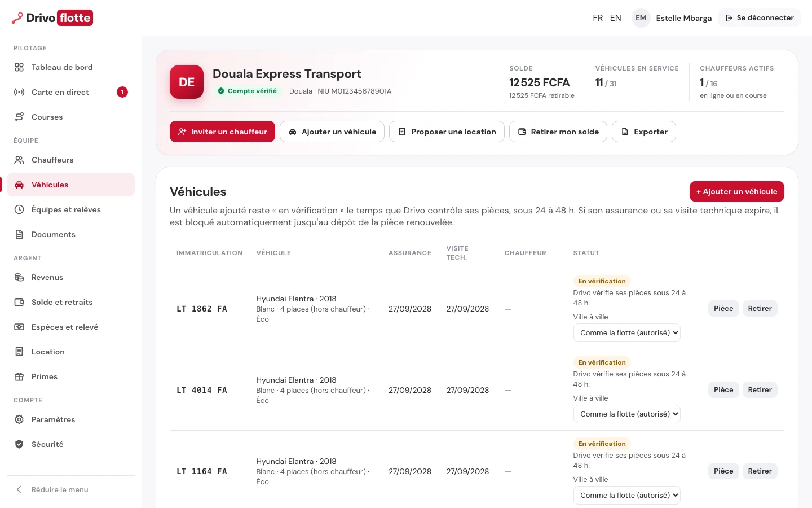Open the flotte dropdown for LT 1164 FA
Image resolution: width=812 pixels, height=508 pixels.
click(x=626, y=495)
